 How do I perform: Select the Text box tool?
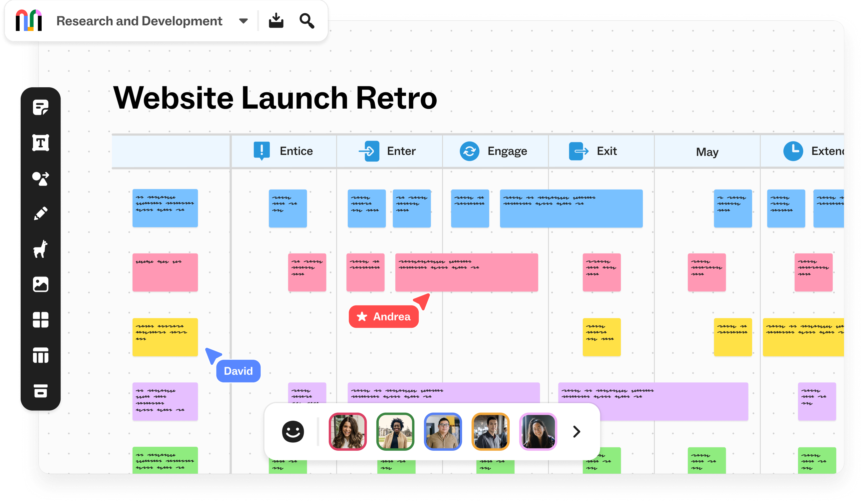point(40,143)
